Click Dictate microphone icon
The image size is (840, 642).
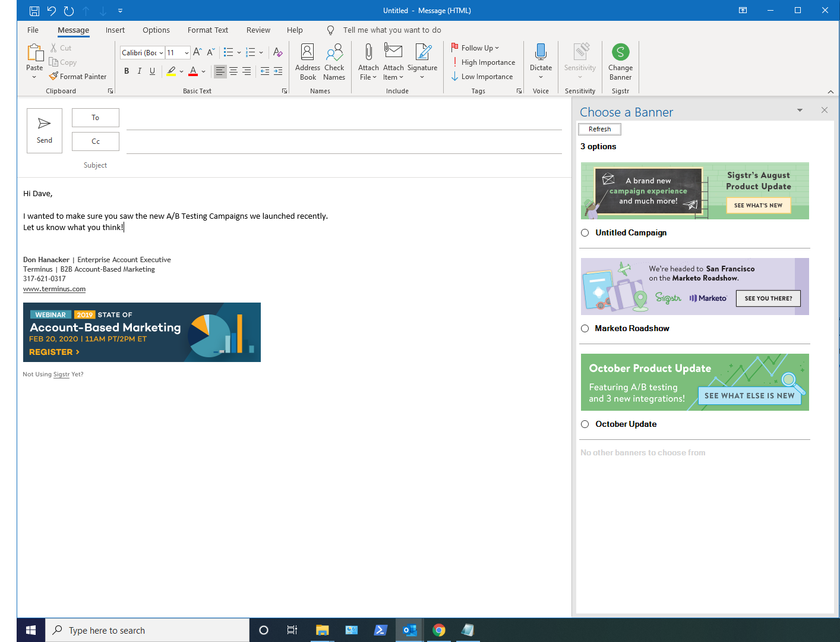point(541,52)
